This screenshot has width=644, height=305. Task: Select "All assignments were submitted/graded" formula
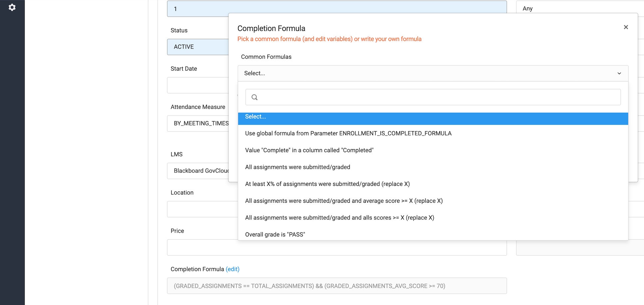pyautogui.click(x=297, y=167)
